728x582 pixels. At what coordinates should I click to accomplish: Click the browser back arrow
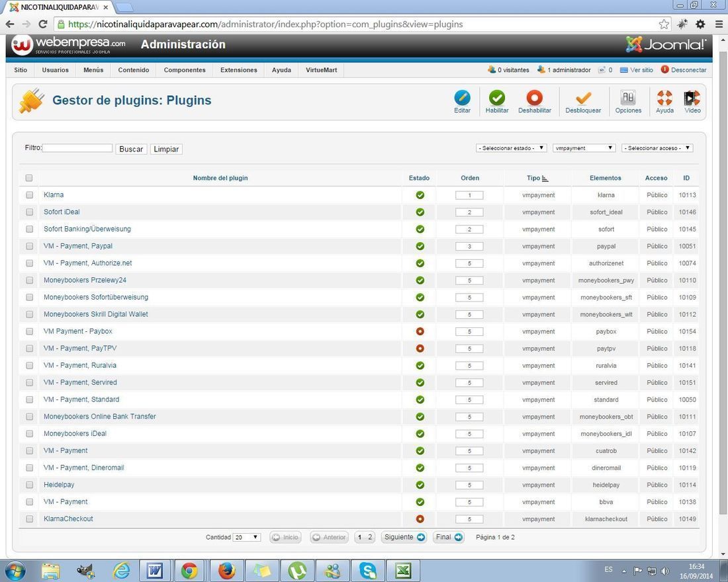pyautogui.click(x=10, y=24)
